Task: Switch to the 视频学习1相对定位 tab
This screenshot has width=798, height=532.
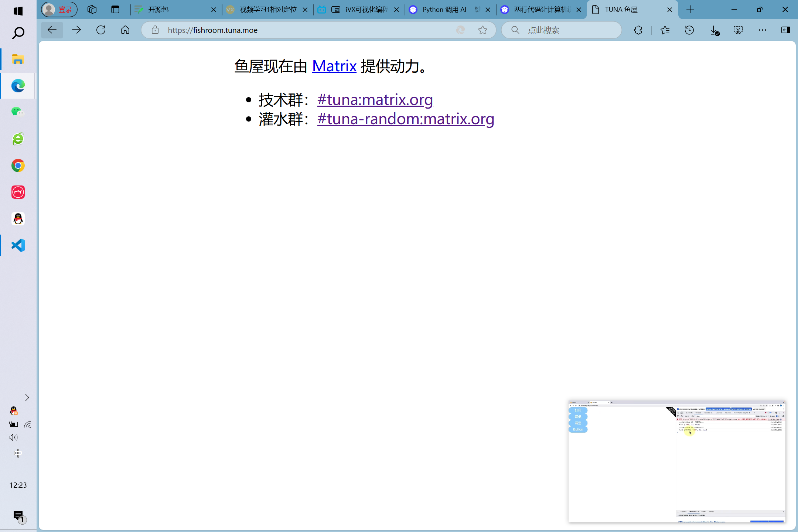Action: tap(267, 10)
